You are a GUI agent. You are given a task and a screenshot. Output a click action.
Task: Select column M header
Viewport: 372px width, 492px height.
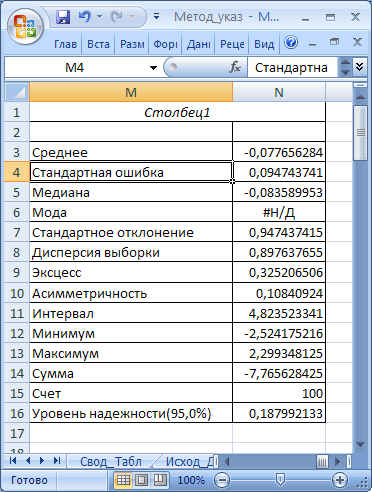pyautogui.click(x=131, y=92)
